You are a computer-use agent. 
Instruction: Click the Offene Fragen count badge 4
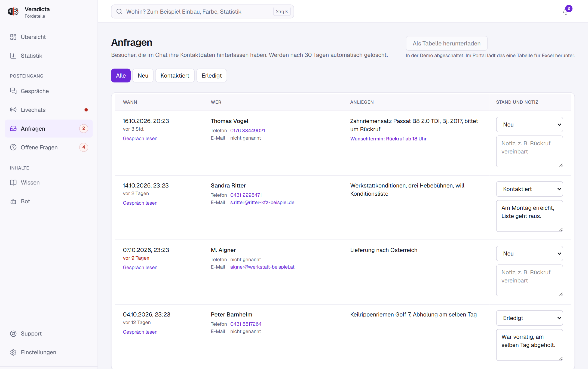[x=84, y=147]
